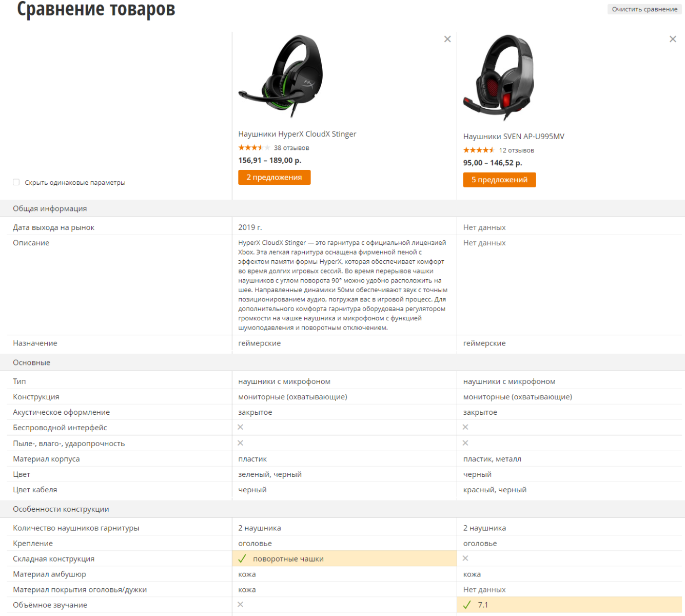Clear the whole product comparison
The height and width of the screenshot is (616, 685).
[x=644, y=9]
